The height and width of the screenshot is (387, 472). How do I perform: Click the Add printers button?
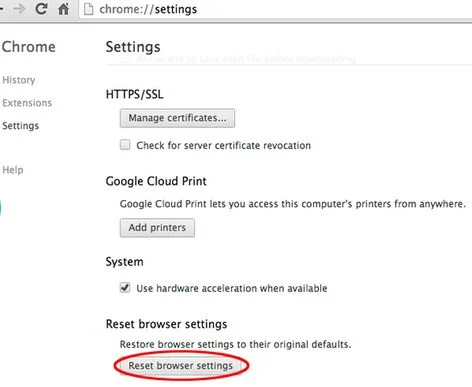157,228
